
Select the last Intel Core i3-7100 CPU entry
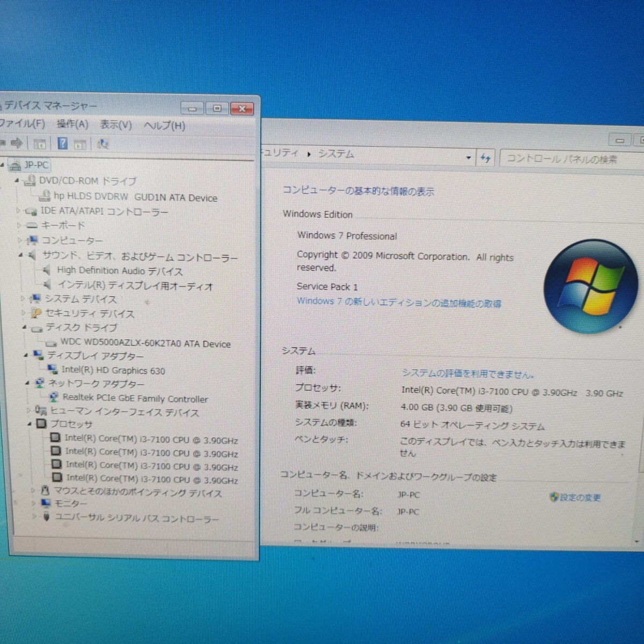point(152,479)
